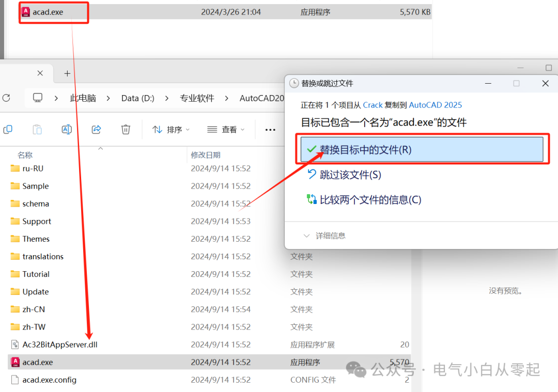The width and height of the screenshot is (558, 392).
Task: Click AutoCAD icon of acad.exe in list
Action: pos(16,362)
